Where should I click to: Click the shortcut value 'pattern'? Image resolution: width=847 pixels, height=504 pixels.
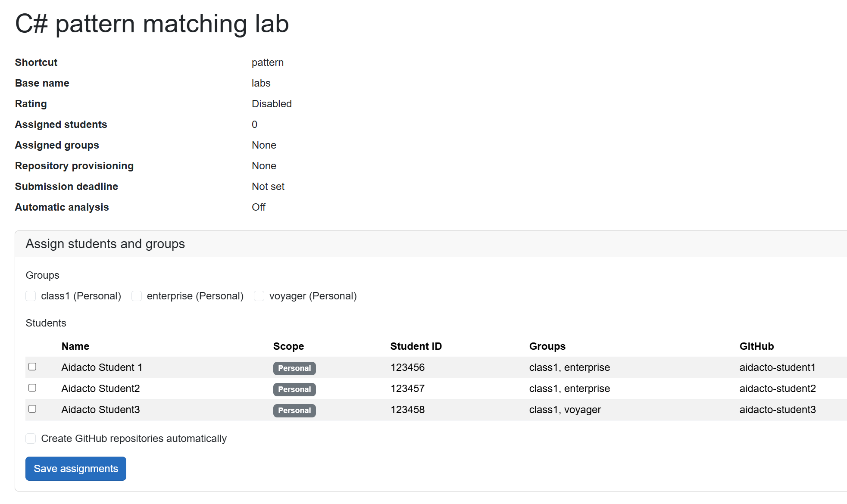click(x=268, y=62)
